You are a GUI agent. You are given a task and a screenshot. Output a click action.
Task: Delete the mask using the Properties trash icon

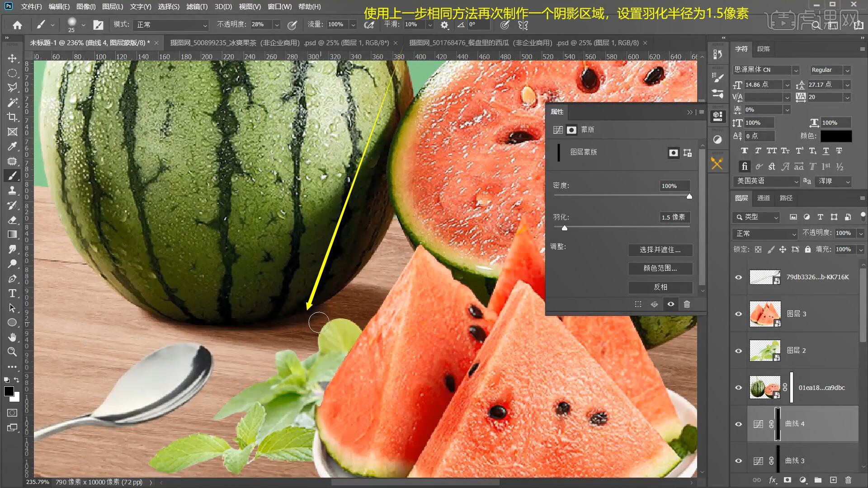pyautogui.click(x=687, y=304)
